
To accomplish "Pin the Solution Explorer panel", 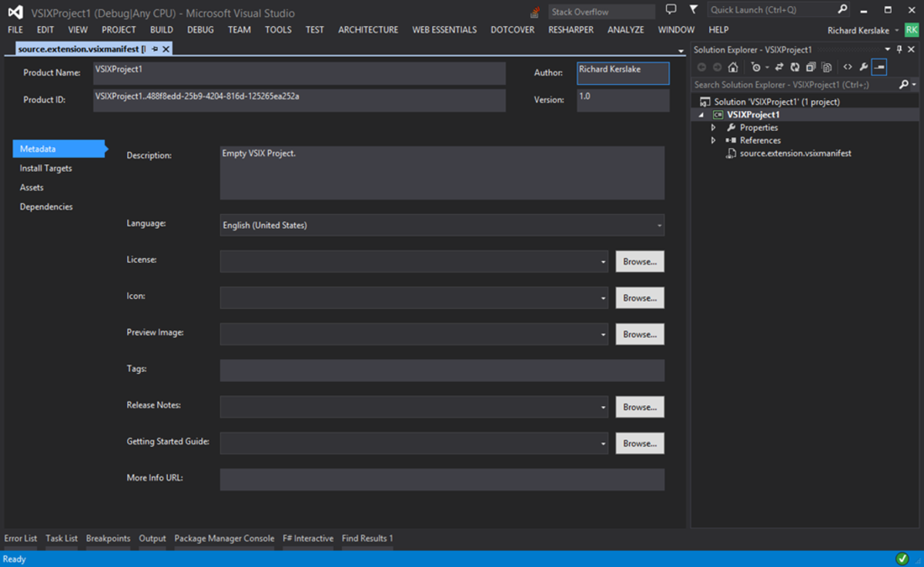I will pos(899,49).
